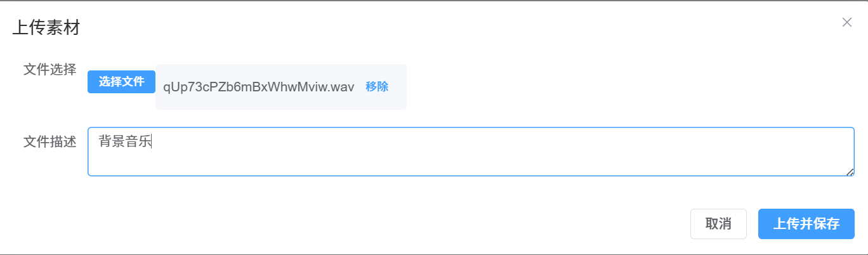The image size is (868, 255).
Task: Click blank footer area left of 取消
Action: 381,224
